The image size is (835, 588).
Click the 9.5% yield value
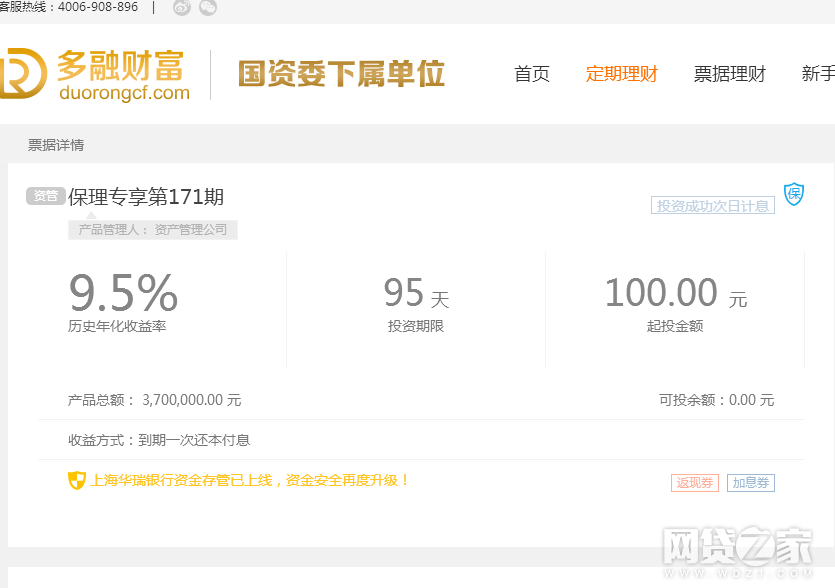(x=123, y=292)
